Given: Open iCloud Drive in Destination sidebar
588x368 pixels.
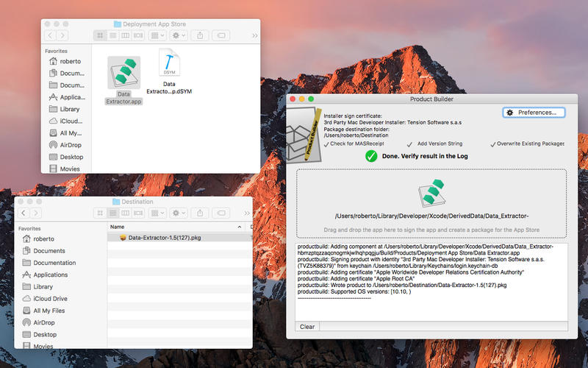Looking at the screenshot, I should point(45,299).
